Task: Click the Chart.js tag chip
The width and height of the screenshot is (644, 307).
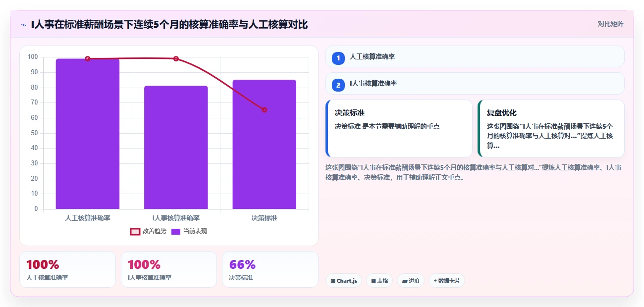Action: point(344,281)
